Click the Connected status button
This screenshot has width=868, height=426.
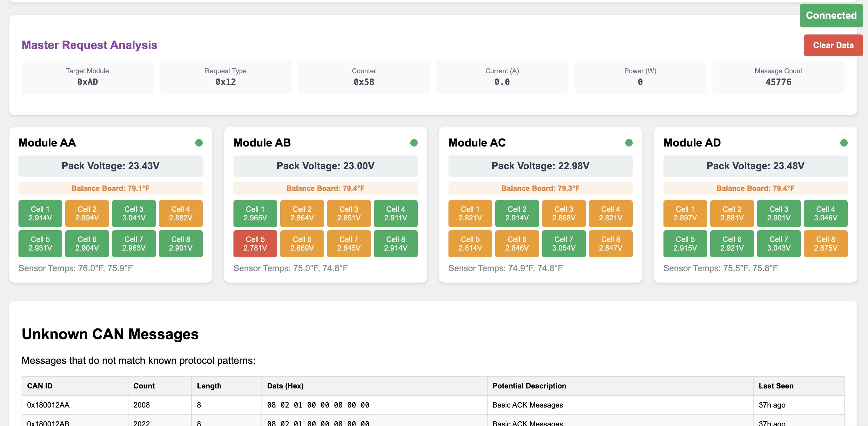pyautogui.click(x=831, y=15)
